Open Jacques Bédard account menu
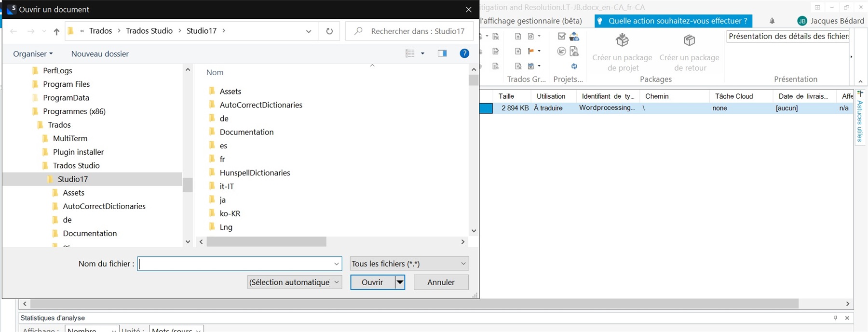Image resolution: width=868 pixels, height=332 pixels. pyautogui.click(x=830, y=21)
